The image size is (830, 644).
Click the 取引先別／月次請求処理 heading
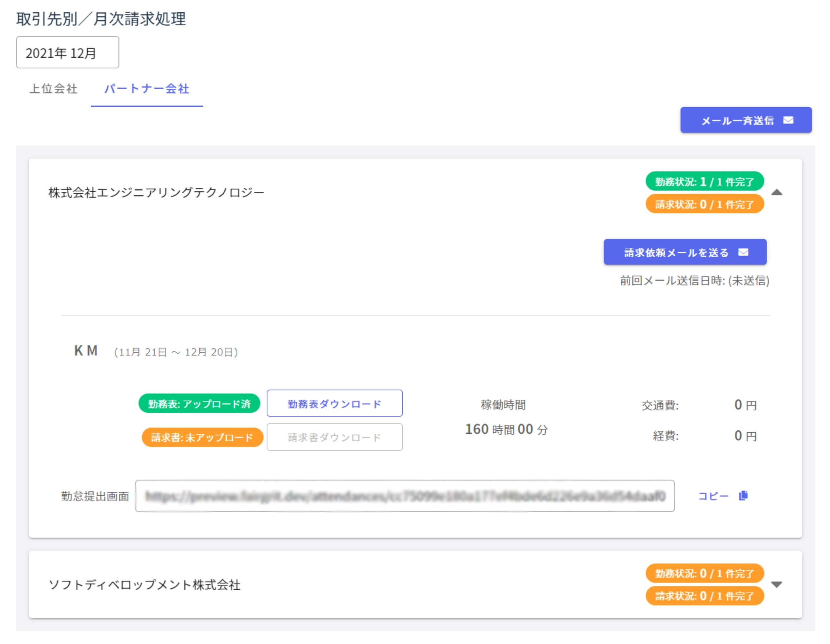point(101,19)
